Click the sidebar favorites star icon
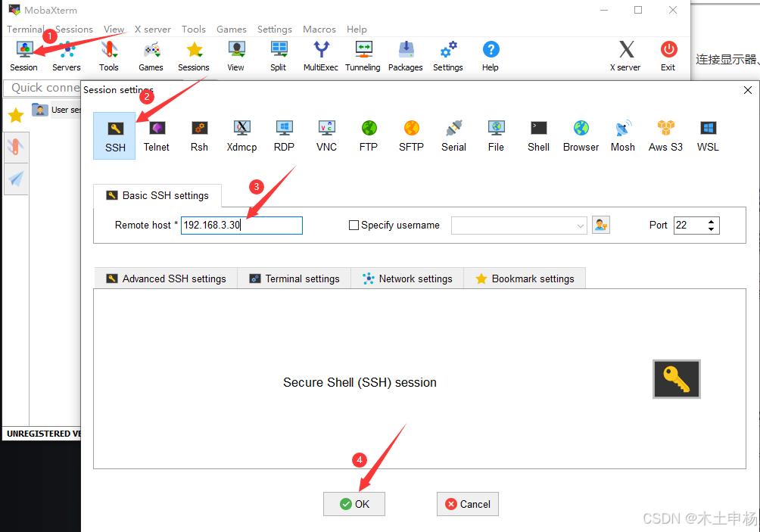 (x=16, y=115)
